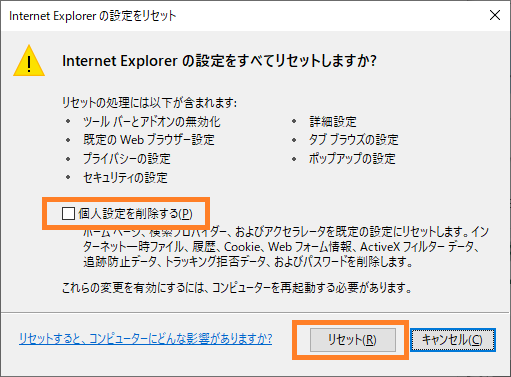This screenshot has width=511, height=377.
Task: Check the 個人設定を削除する checkbox
Action: (68, 213)
